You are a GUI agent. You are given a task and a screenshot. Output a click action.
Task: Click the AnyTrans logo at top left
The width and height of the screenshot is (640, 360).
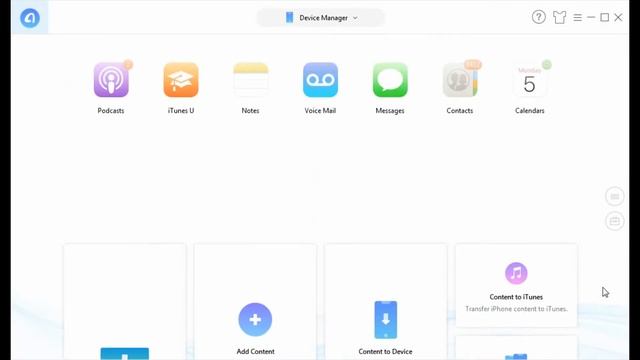click(x=30, y=18)
